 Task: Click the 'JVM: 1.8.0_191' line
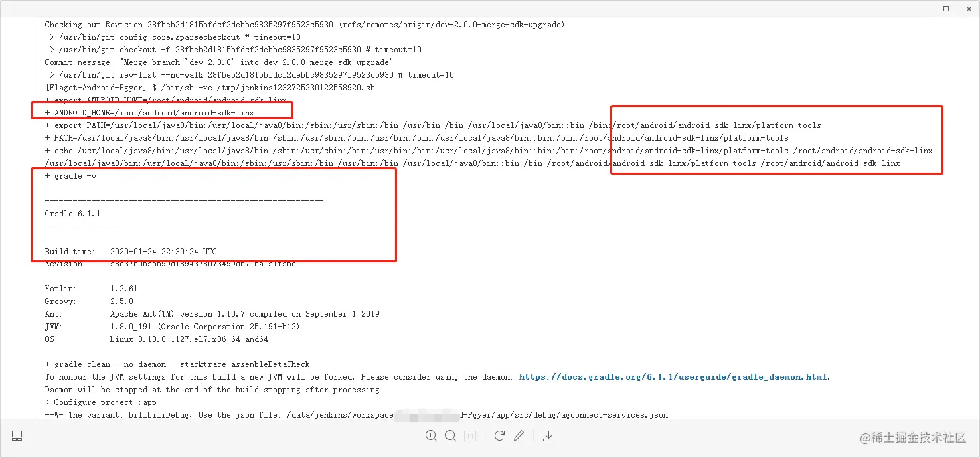point(172,327)
